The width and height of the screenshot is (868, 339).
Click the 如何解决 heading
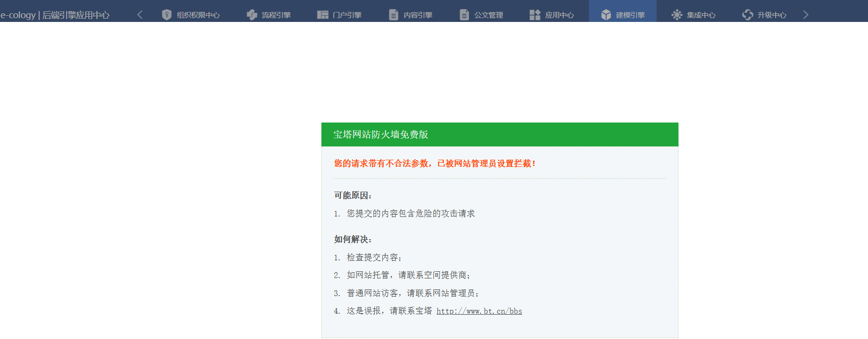point(353,239)
